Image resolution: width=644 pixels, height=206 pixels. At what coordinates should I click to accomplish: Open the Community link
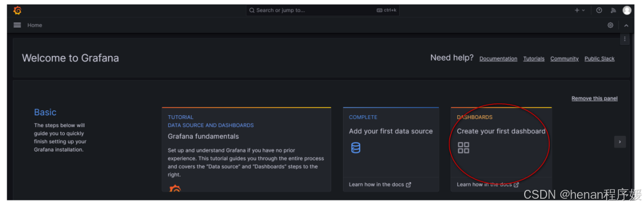coord(564,58)
